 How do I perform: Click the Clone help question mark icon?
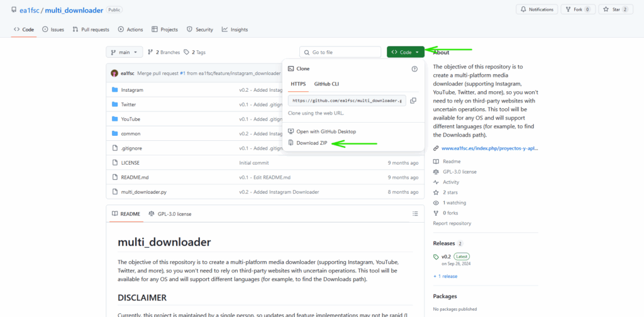pos(414,69)
